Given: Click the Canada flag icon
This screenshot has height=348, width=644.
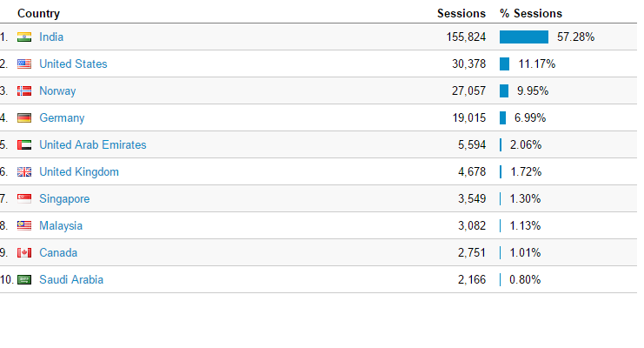Looking at the screenshot, I should tap(24, 253).
